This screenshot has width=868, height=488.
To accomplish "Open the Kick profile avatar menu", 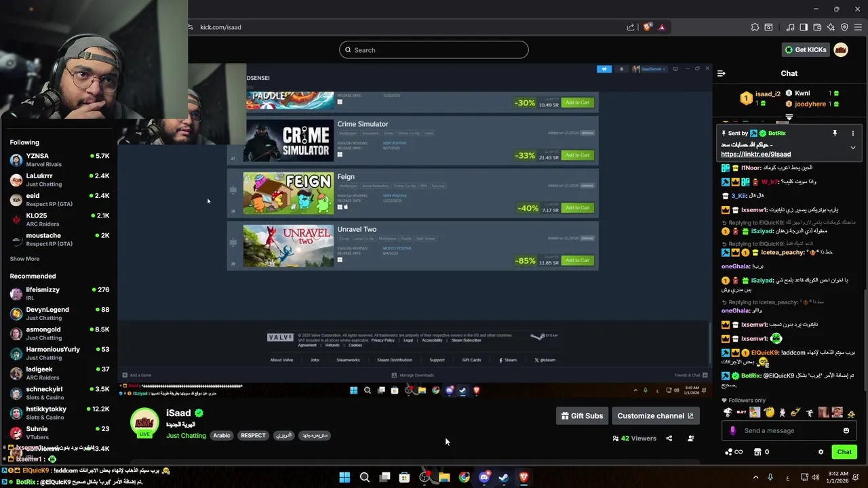I will point(841,49).
